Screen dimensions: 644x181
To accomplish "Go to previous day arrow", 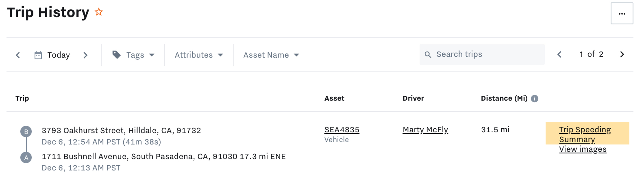I will pos(18,55).
